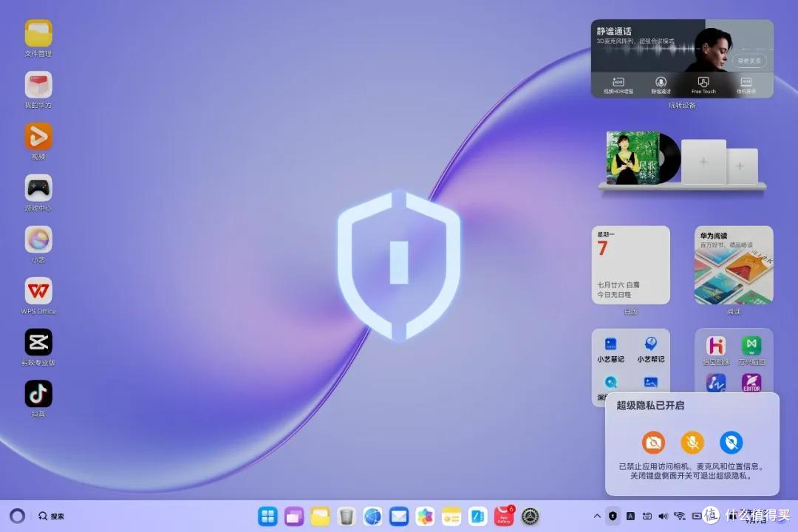Viewport: 798px width, 532px height.
Task: Open the Settings gear in dock
Action: coord(531,516)
